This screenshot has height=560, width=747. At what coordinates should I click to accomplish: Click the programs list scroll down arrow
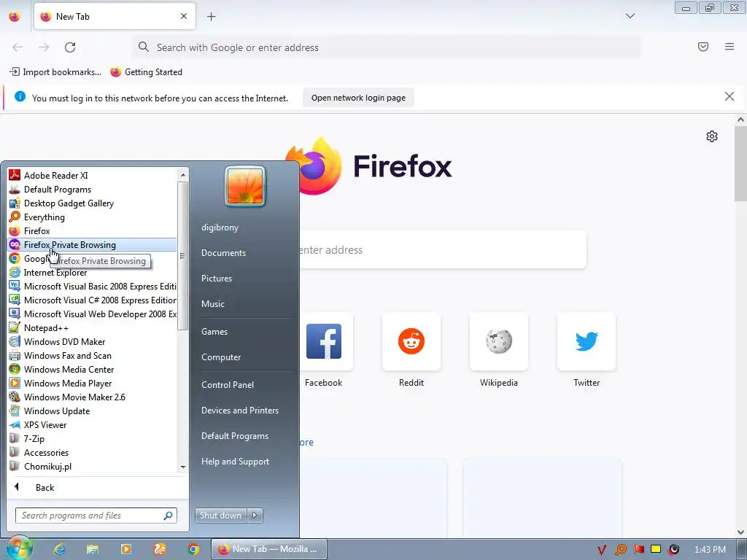point(182,467)
